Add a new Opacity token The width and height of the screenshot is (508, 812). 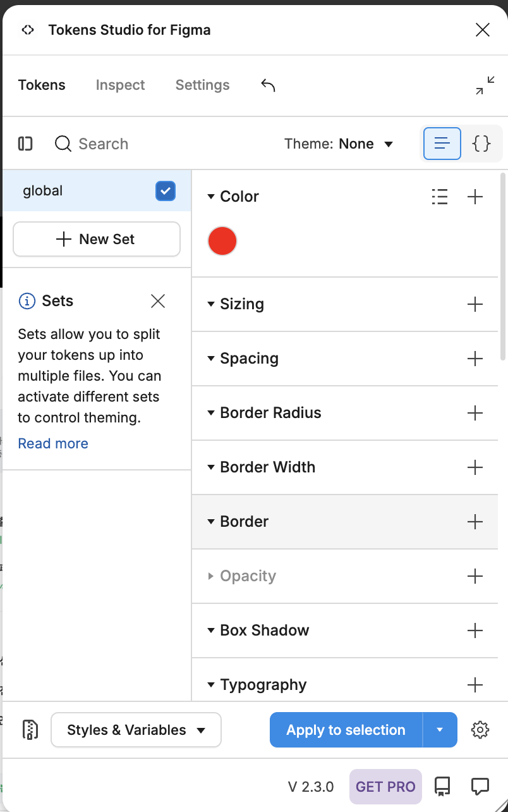[475, 576]
